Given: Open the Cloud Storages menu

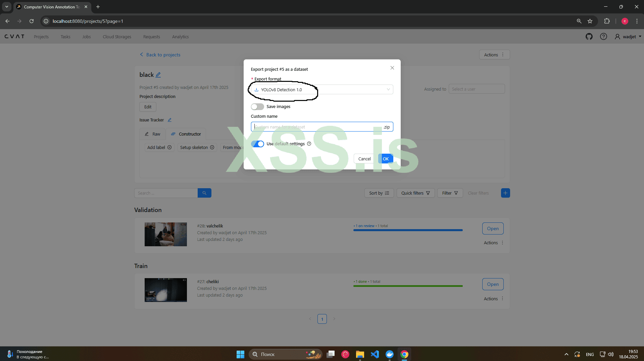Looking at the screenshot, I should point(117,37).
